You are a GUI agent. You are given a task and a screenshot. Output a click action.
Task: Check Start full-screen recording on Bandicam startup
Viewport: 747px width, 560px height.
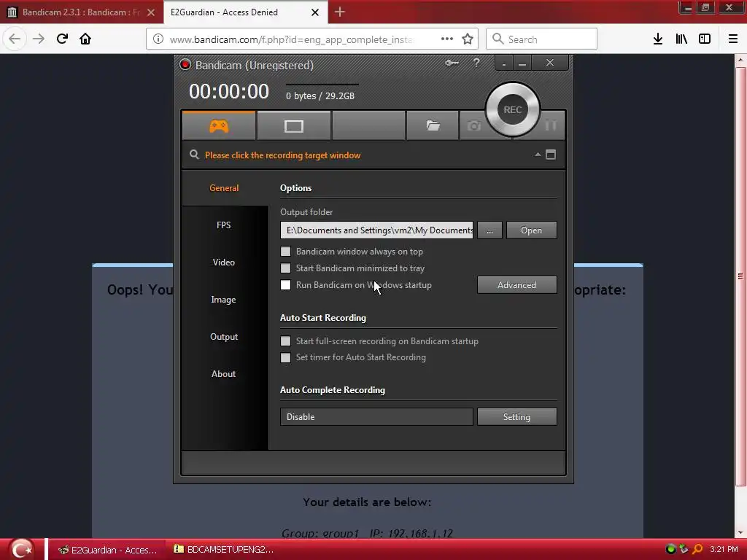pyautogui.click(x=285, y=341)
